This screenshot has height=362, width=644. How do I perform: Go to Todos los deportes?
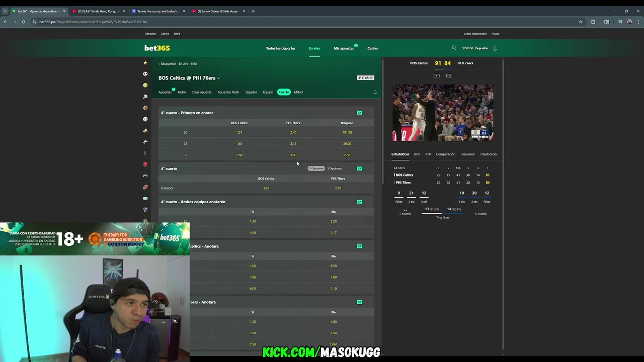(x=281, y=48)
